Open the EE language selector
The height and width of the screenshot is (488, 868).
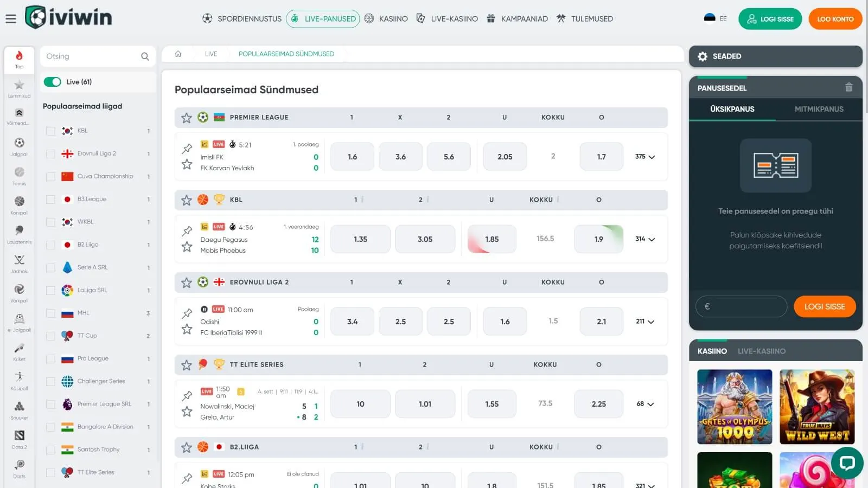coord(715,19)
